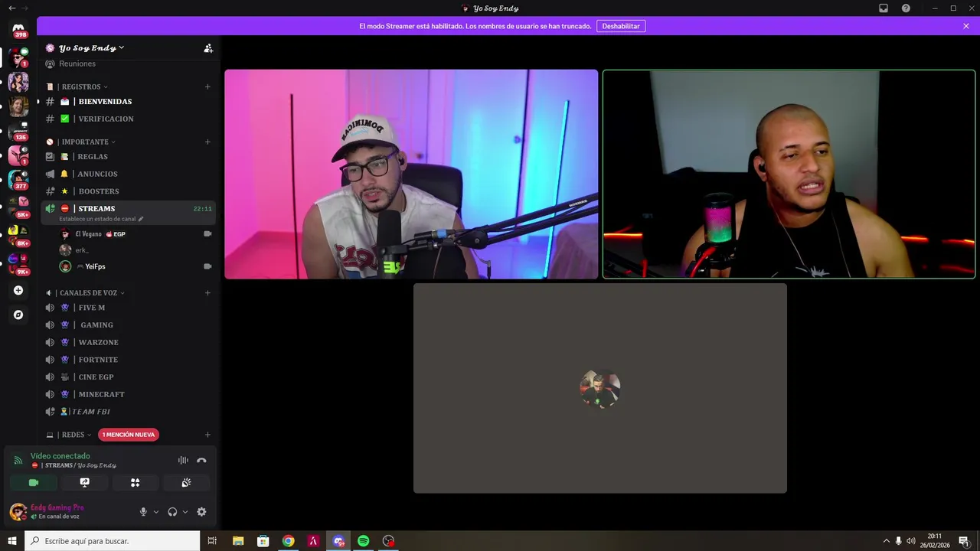Join the TEAM FBI voice channel
The width and height of the screenshot is (980, 551).
(128, 412)
